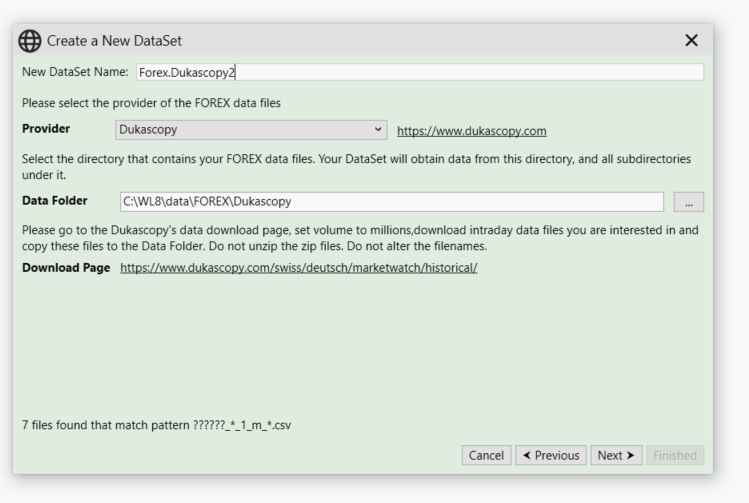Click the globe icon in dialog title
This screenshot has height=503, width=749.
[x=30, y=41]
